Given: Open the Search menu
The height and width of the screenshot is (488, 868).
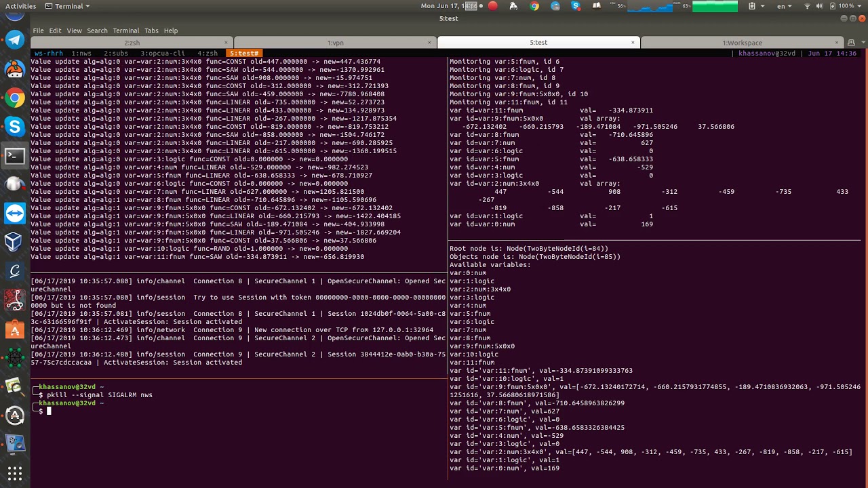Looking at the screenshot, I should [97, 30].
